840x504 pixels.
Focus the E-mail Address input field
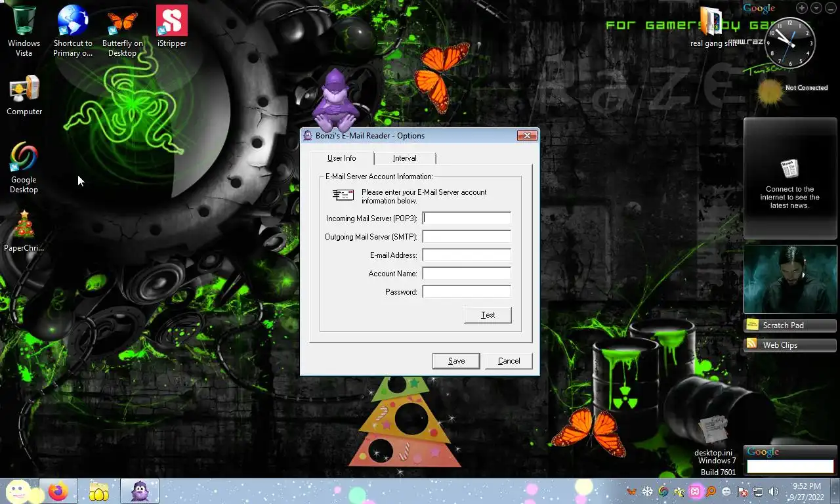(467, 255)
